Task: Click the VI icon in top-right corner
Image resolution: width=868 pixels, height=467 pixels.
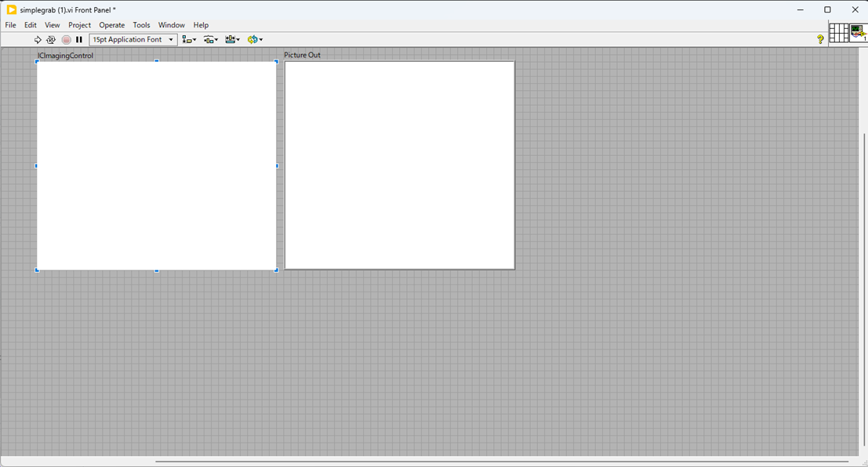Action: [858, 32]
